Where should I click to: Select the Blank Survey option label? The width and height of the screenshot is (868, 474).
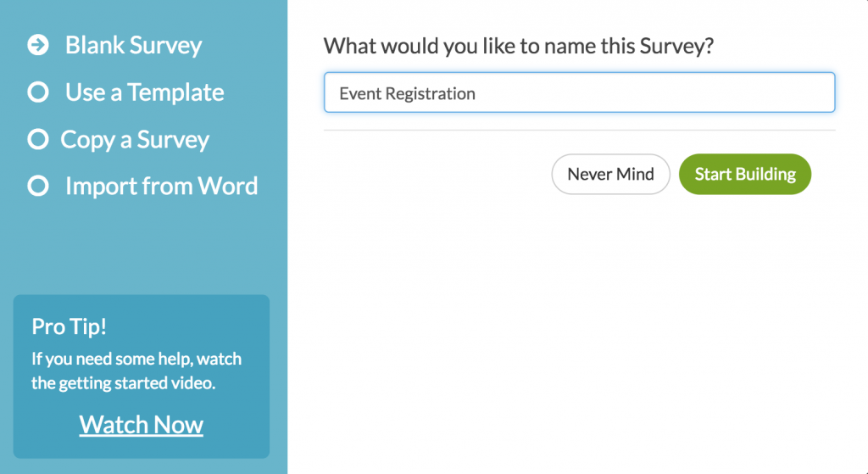coord(133,45)
